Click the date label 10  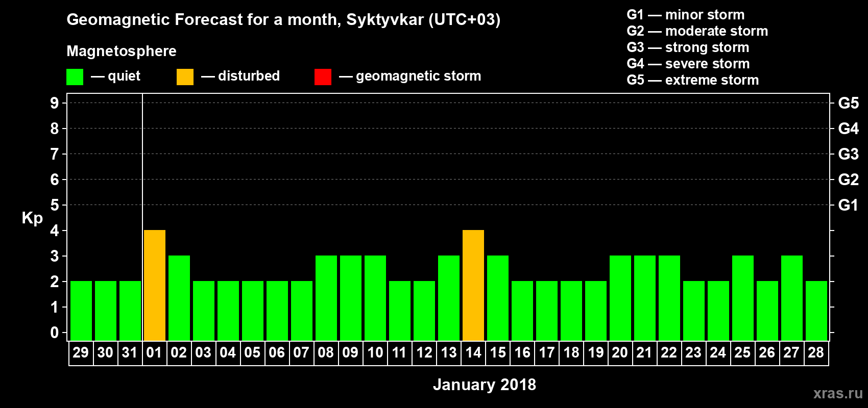point(375,352)
